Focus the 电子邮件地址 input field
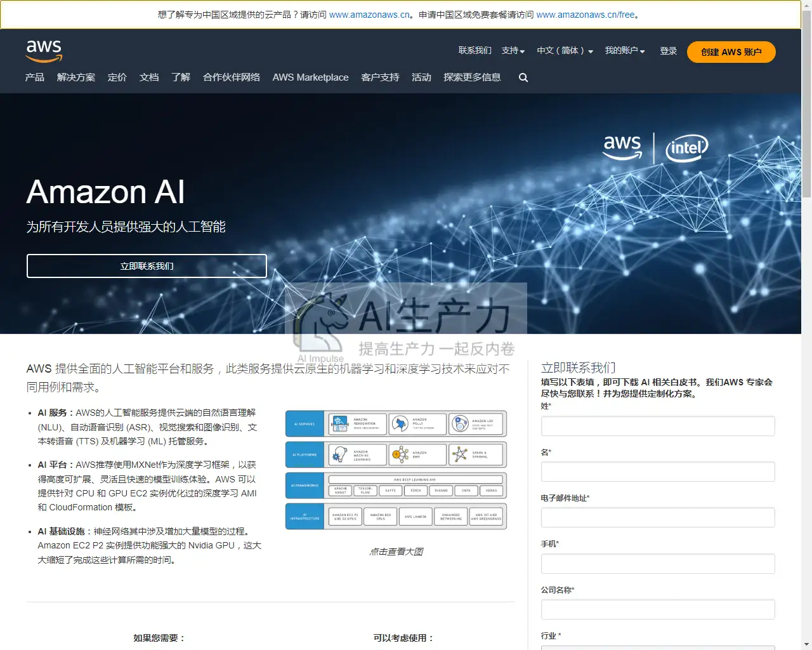 click(658, 517)
